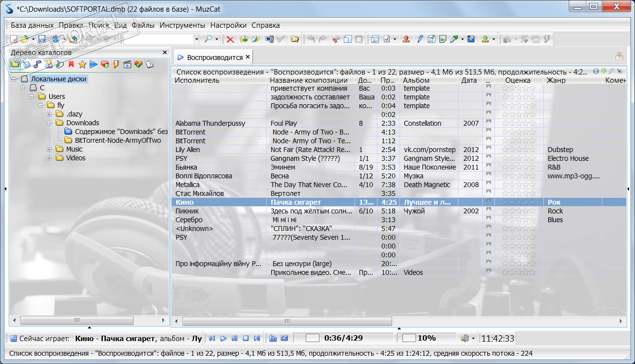Skip to next track in player bar
Image resolution: width=635 pixels, height=364 pixels.
click(257, 338)
